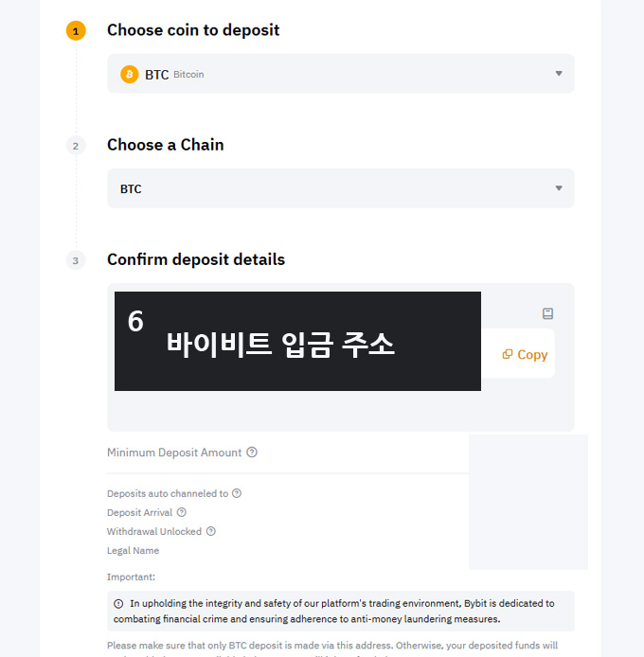Click the Legal Name label
This screenshot has height=657, width=644.
(133, 551)
